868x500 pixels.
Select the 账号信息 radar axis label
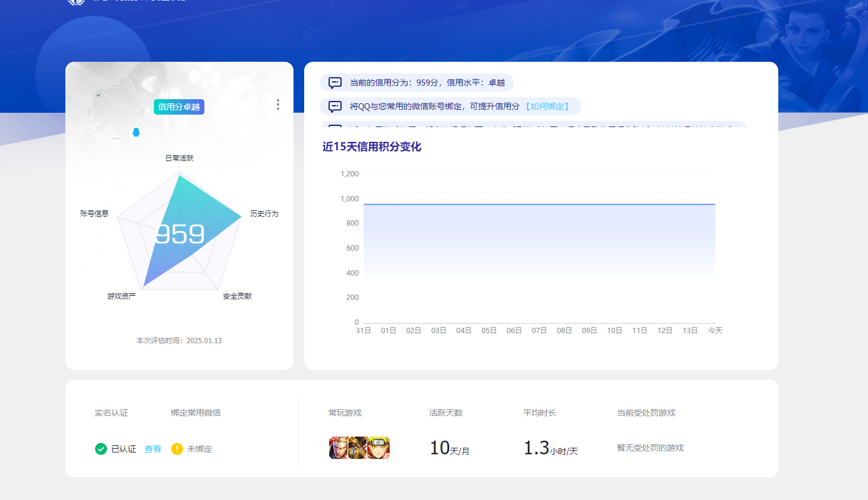(x=94, y=213)
